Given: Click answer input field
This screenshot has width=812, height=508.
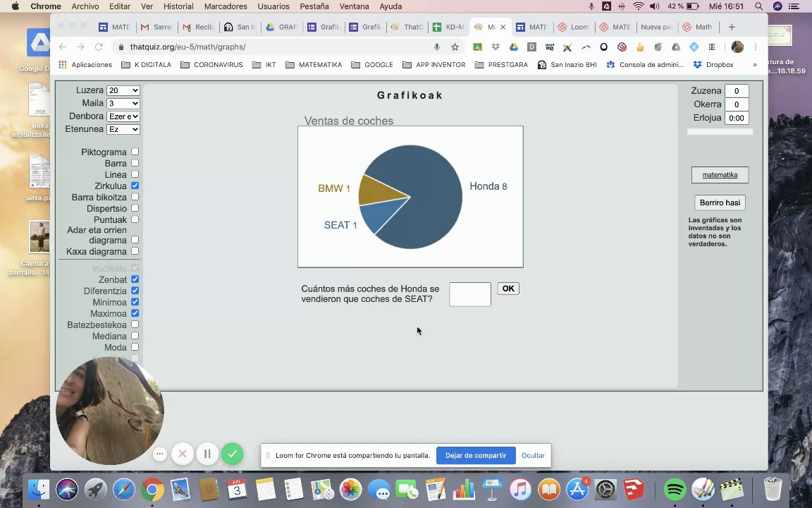Looking at the screenshot, I should tap(470, 294).
